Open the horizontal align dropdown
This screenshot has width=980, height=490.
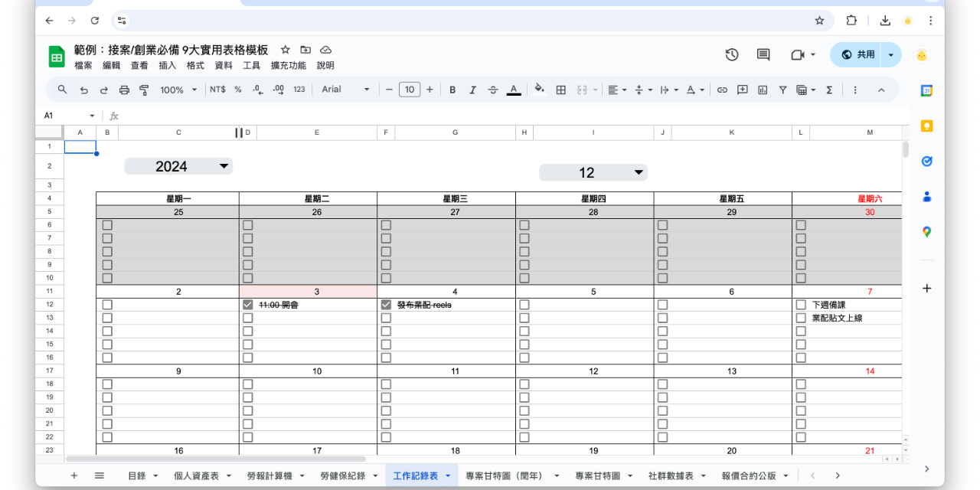point(617,90)
